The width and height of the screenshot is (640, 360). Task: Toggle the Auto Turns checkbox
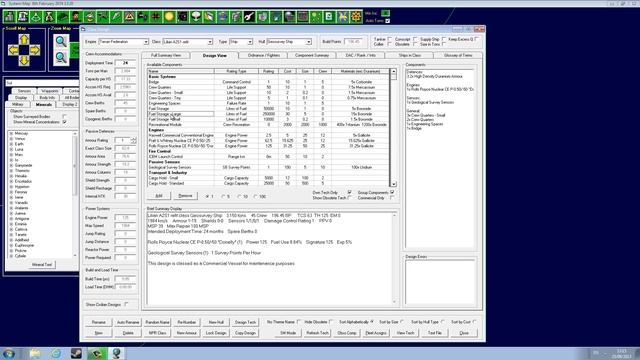[x=387, y=21]
